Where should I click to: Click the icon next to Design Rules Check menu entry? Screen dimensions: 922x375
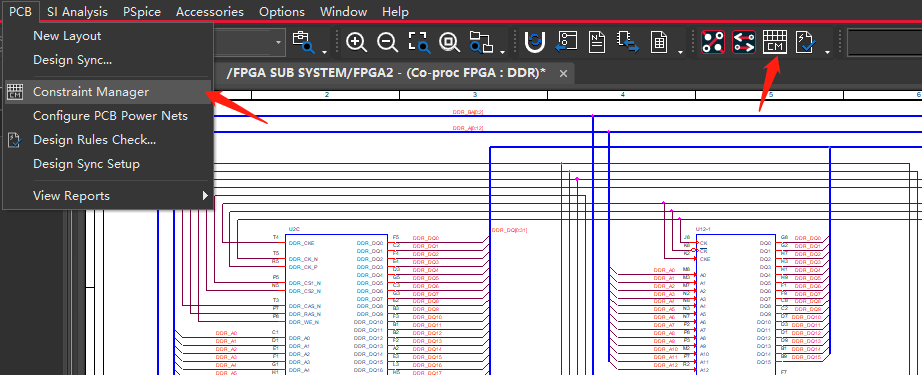15,140
